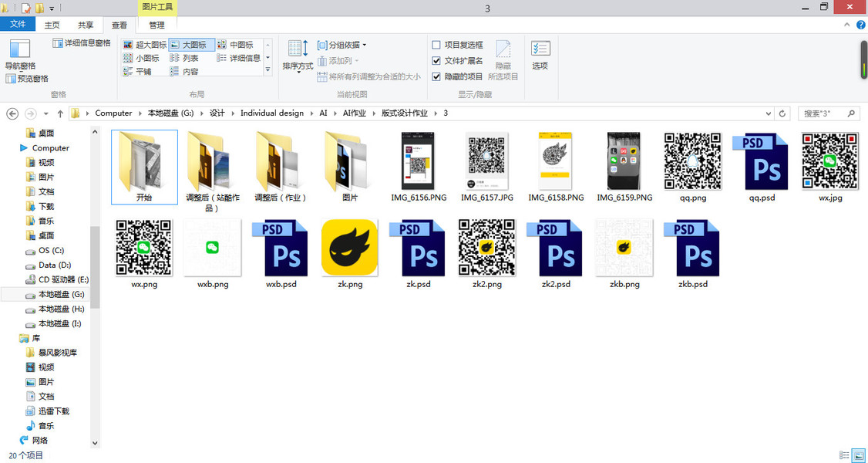Switch to 查看 ribbon tab

click(119, 25)
